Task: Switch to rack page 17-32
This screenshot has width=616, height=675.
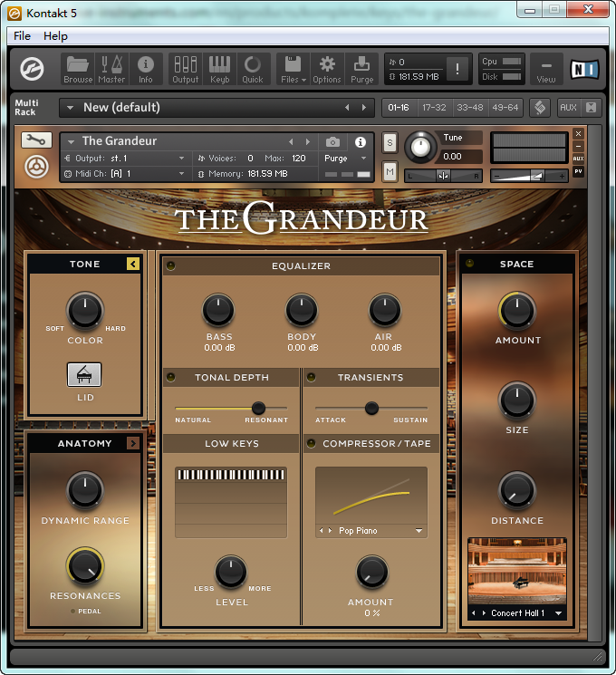Action: coord(434,108)
